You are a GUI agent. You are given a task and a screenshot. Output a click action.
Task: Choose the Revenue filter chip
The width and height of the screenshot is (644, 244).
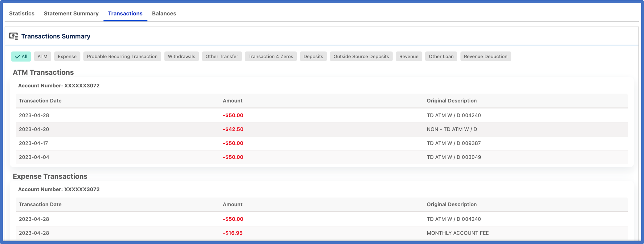(x=409, y=56)
